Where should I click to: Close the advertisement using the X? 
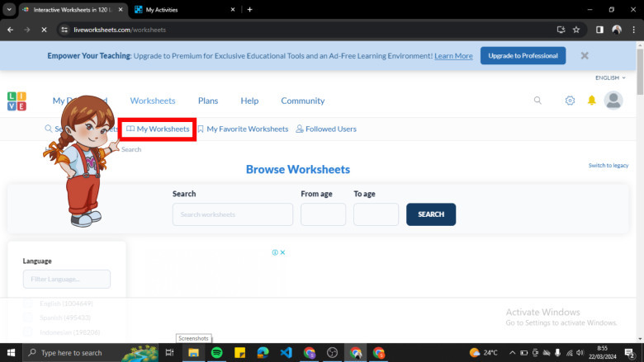282,252
